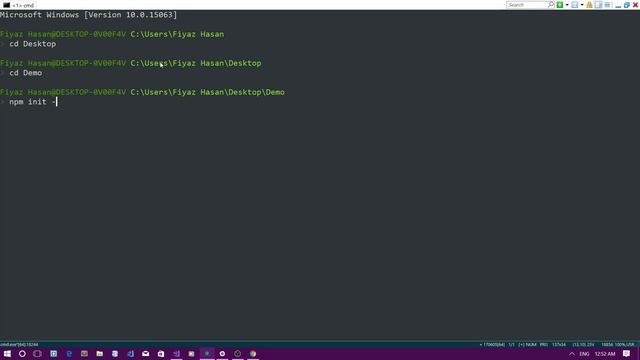Click the "cd Desktop" command line
640x360 pixels.
pos(32,44)
